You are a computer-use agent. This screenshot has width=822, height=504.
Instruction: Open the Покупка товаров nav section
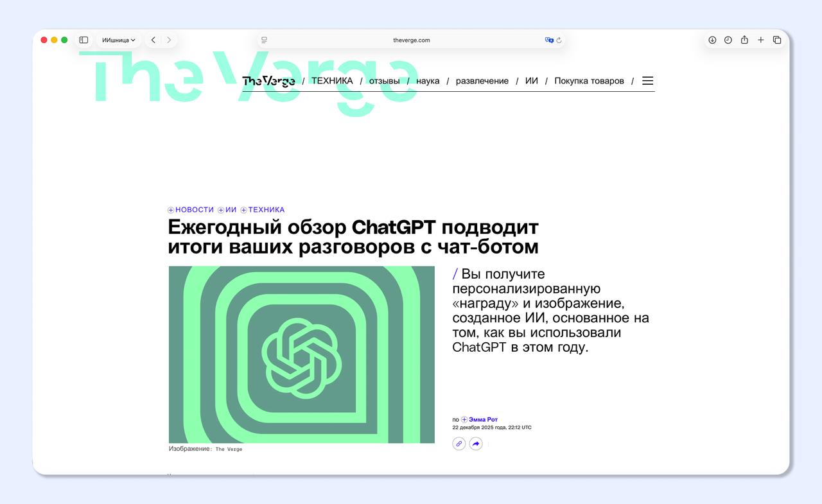590,81
